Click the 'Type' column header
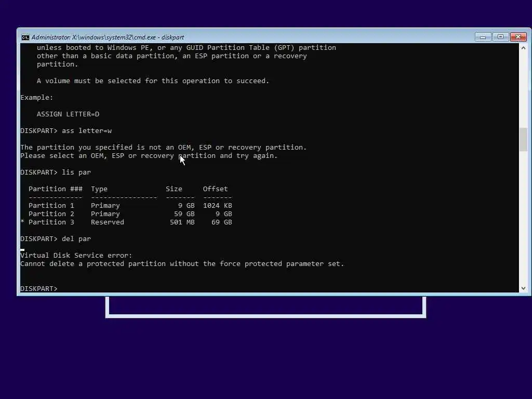 (x=99, y=189)
